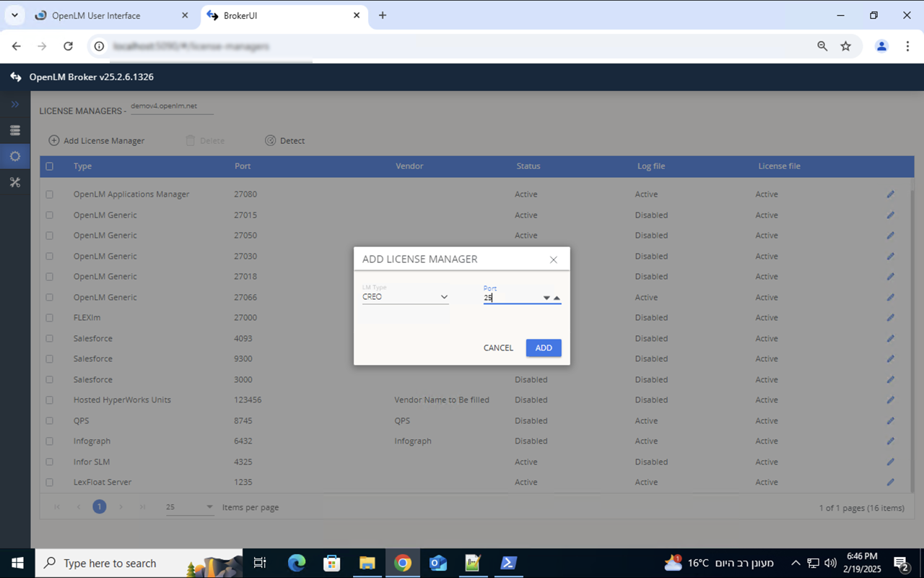Viewport: 924px width, 578px height.
Task: Tick the checkbox for OpenLM Applications Manager
Action: pos(49,194)
